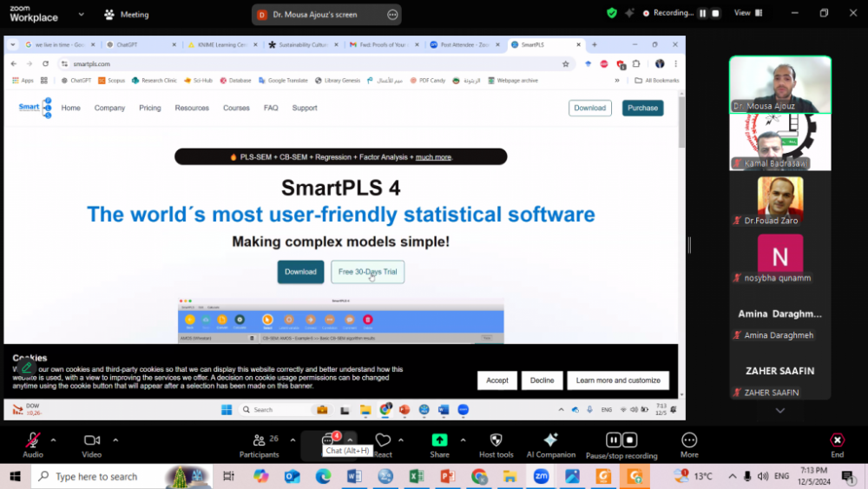Expand the video options arrow
This screenshot has width=868, height=489.
(x=115, y=440)
